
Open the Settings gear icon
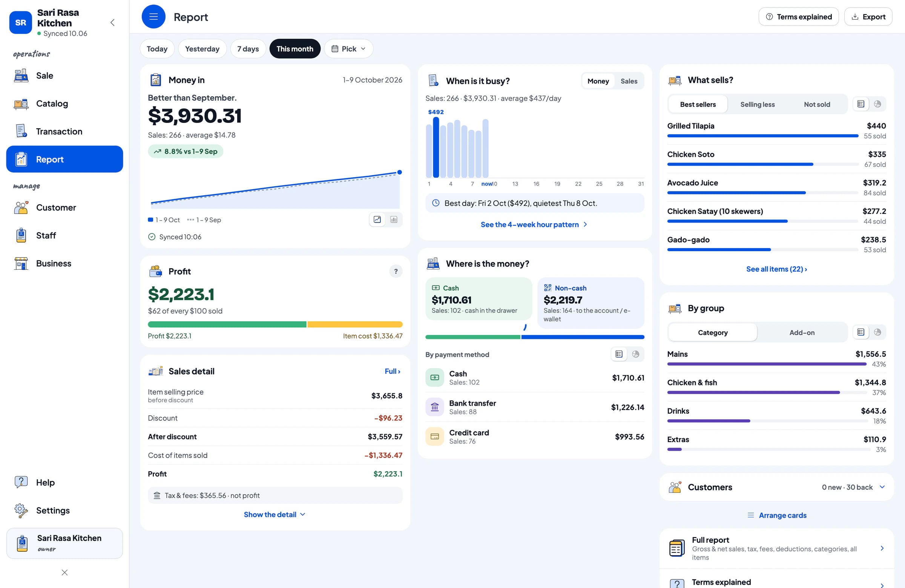click(x=21, y=510)
